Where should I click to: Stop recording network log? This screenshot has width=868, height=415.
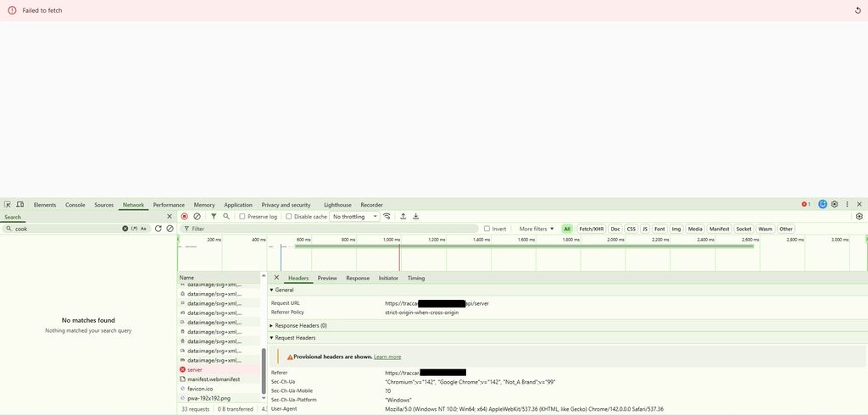click(184, 216)
